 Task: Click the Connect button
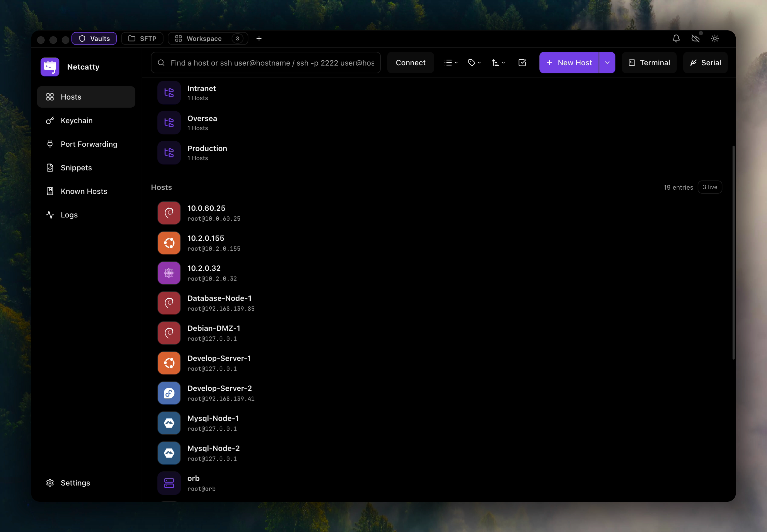[x=410, y=63]
